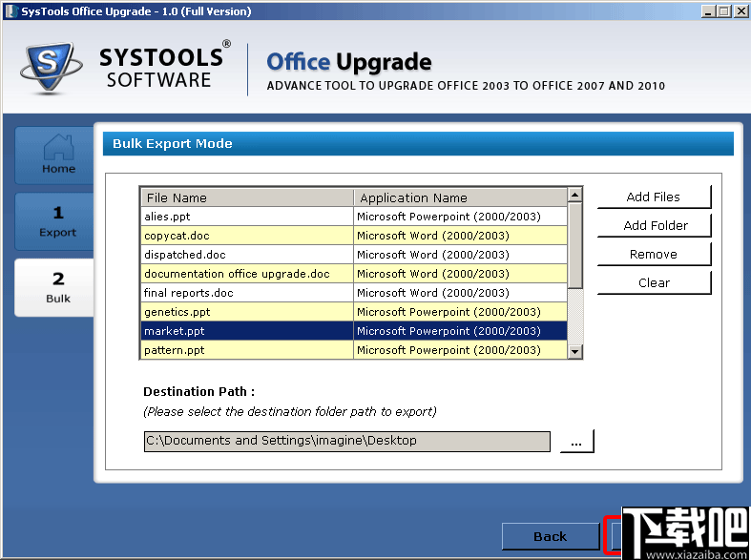Viewport: 751px width, 560px height.
Task: Go Back to previous step
Action: coord(551,536)
